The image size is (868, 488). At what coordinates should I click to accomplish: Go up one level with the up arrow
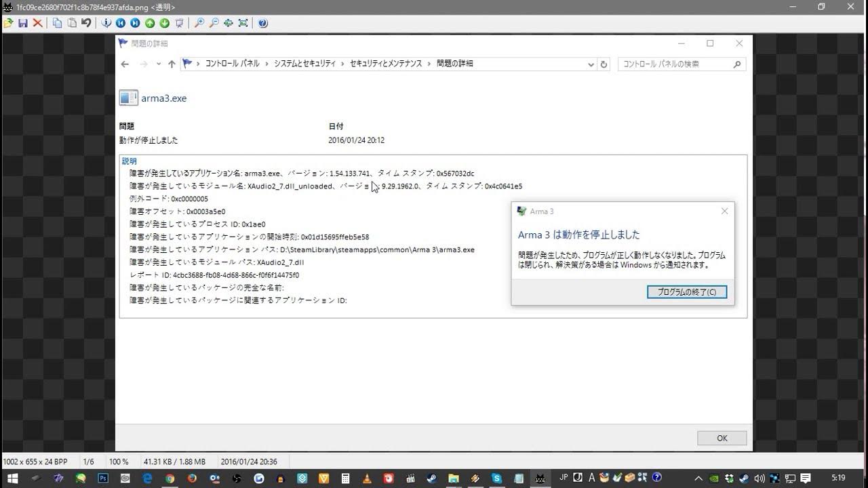(172, 64)
